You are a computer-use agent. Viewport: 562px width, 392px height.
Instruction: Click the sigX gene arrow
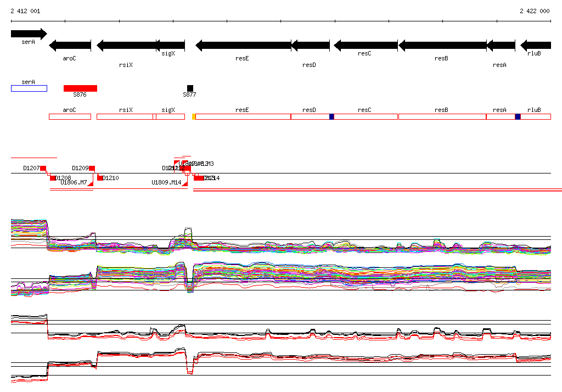pyautogui.click(x=171, y=46)
